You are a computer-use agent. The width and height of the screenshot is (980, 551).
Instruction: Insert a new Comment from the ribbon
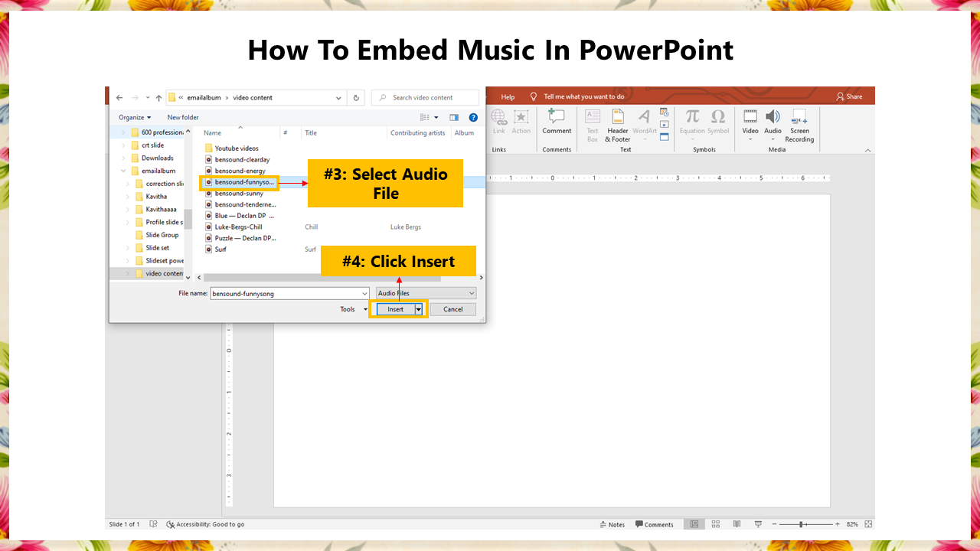[557, 122]
